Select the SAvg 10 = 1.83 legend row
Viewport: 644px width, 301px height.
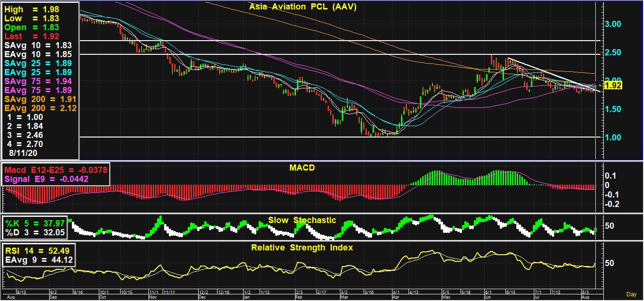pos(38,45)
